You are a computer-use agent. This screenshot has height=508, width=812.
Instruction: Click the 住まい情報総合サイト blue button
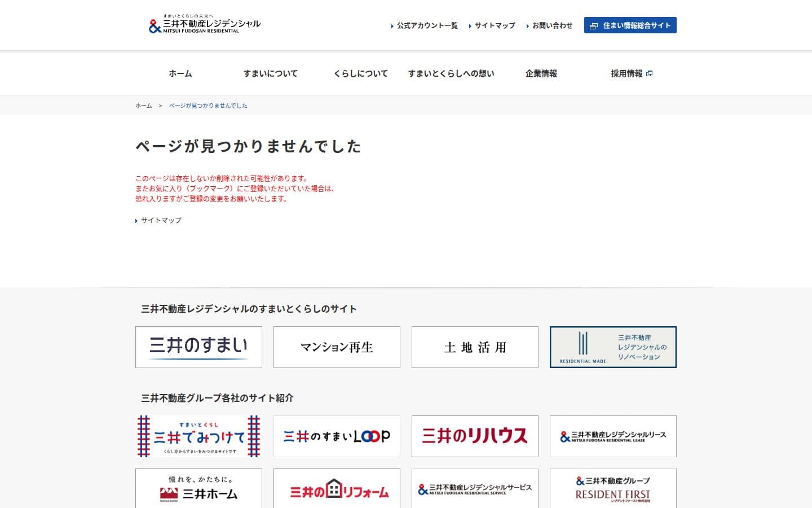(x=630, y=25)
